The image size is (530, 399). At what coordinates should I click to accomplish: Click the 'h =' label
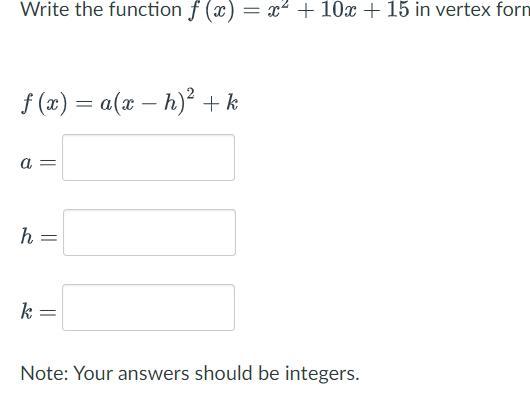tap(39, 236)
